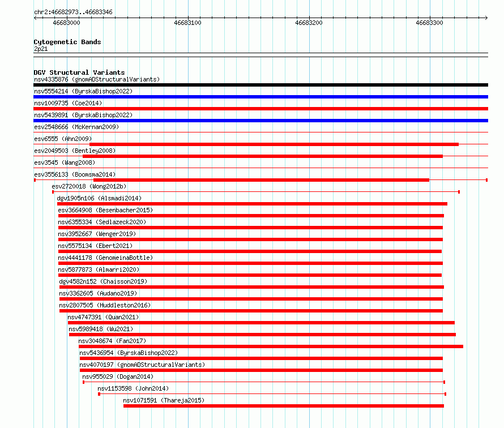
Task: Click the nsv4070197 red variant bar
Action: pyautogui.click(x=261, y=370)
